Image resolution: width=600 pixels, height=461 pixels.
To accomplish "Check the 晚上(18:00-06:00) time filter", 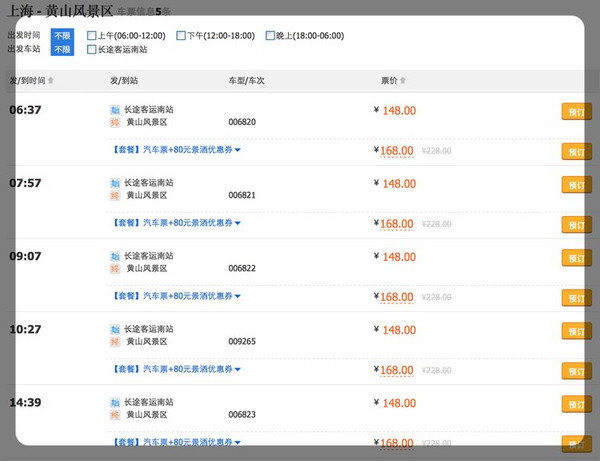I will coord(270,36).
